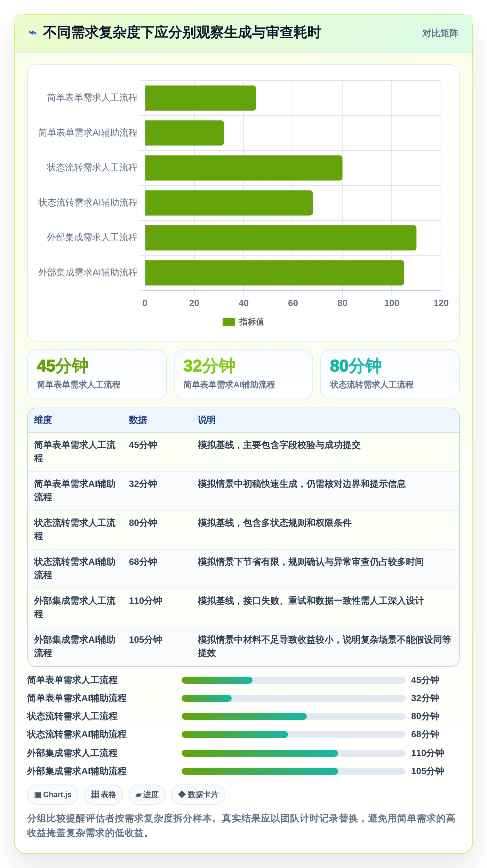The height and width of the screenshot is (868, 487).
Task: Click the 状态流转需求人工流程 chart bar
Action: 243,168
